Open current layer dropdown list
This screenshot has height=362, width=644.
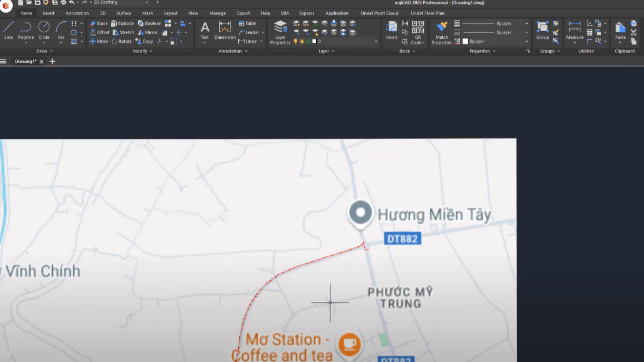tap(375, 42)
